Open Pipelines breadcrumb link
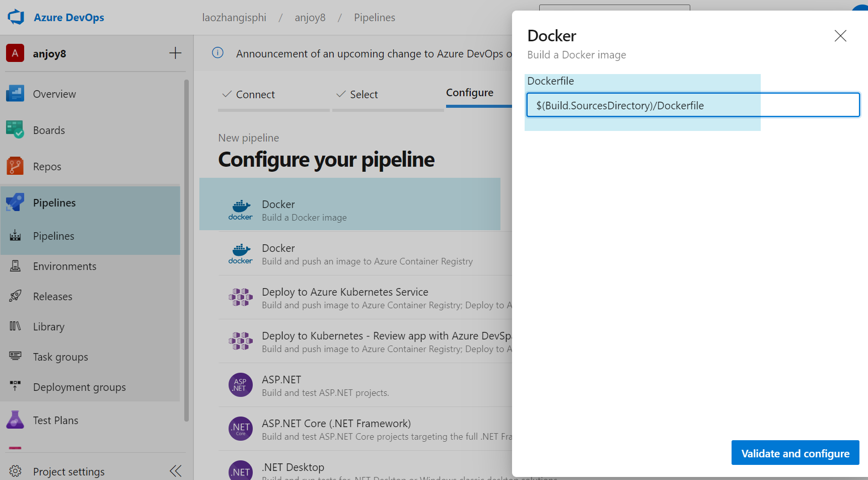The height and width of the screenshot is (480, 868). 375,18
